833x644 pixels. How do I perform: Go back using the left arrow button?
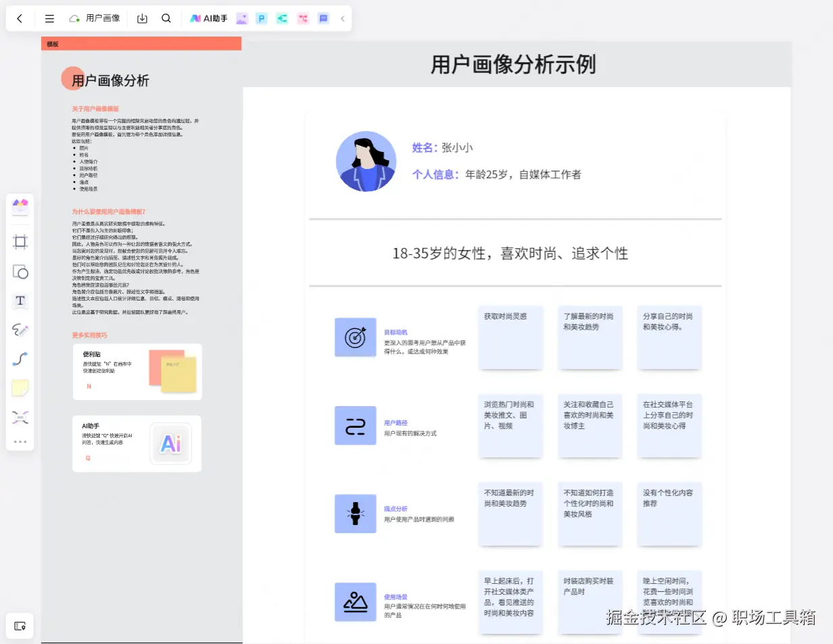[x=20, y=18]
